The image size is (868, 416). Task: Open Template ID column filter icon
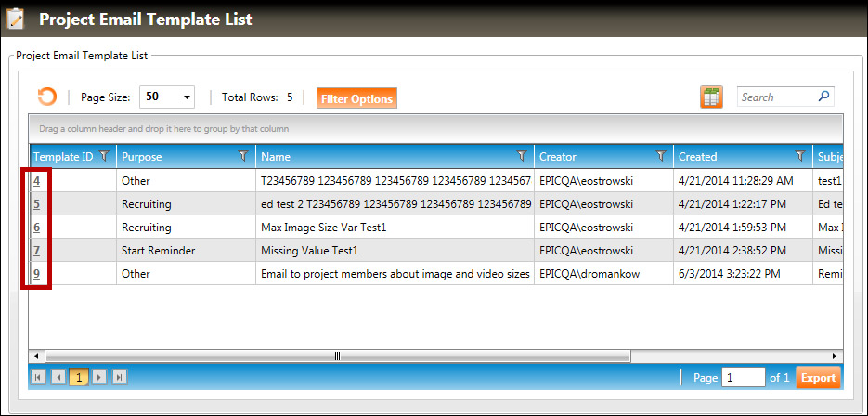click(104, 156)
